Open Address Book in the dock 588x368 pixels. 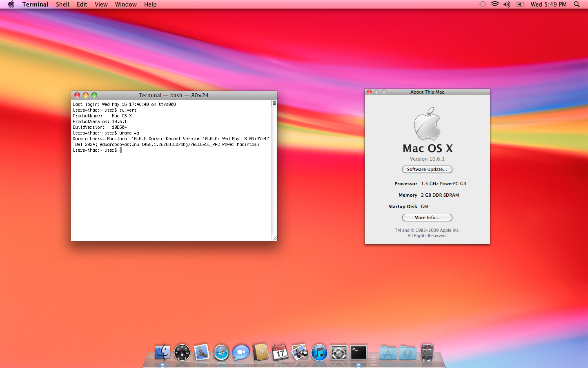pyautogui.click(x=261, y=352)
